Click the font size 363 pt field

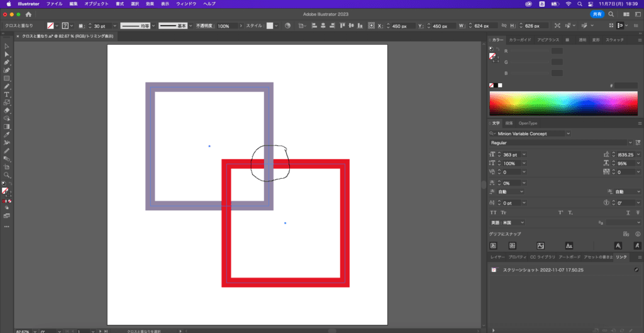pyautogui.click(x=512, y=154)
